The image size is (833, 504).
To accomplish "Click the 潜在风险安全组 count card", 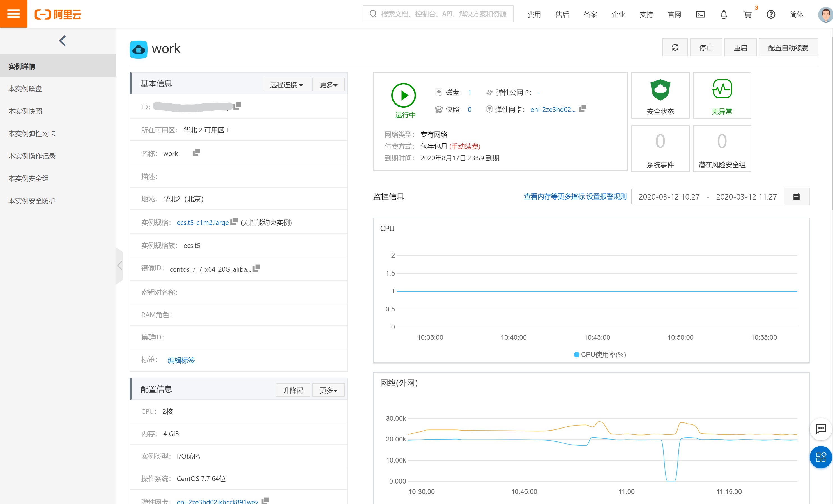I will [x=722, y=149].
